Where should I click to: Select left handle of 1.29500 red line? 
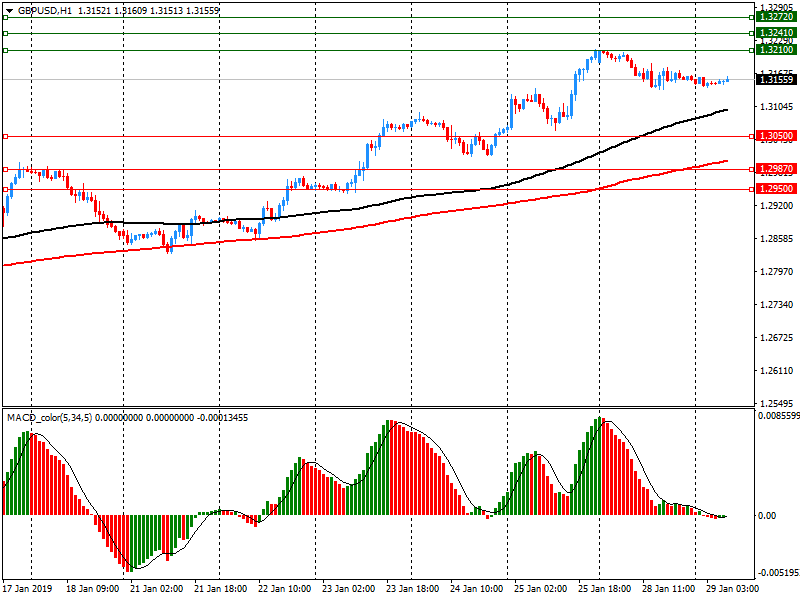point(5,190)
